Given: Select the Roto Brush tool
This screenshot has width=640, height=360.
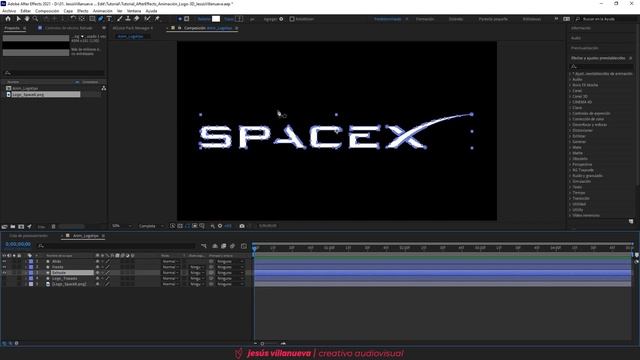Looking at the screenshot, I should point(147,19).
